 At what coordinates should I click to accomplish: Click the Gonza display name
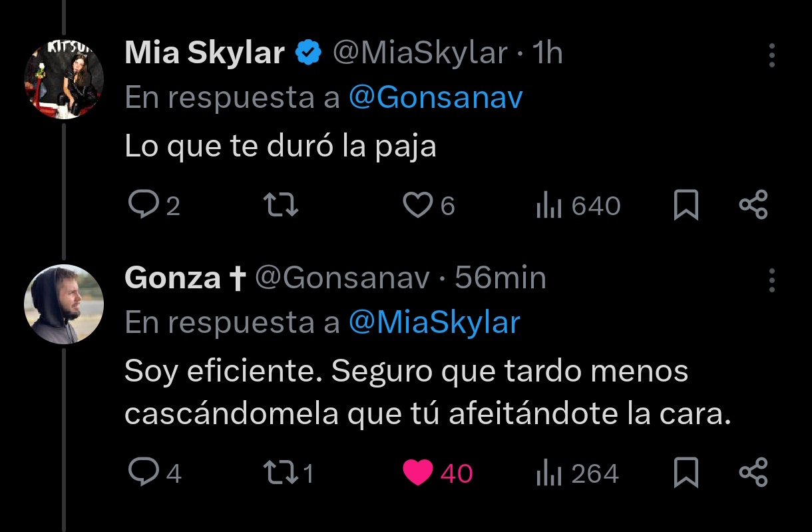click(172, 278)
